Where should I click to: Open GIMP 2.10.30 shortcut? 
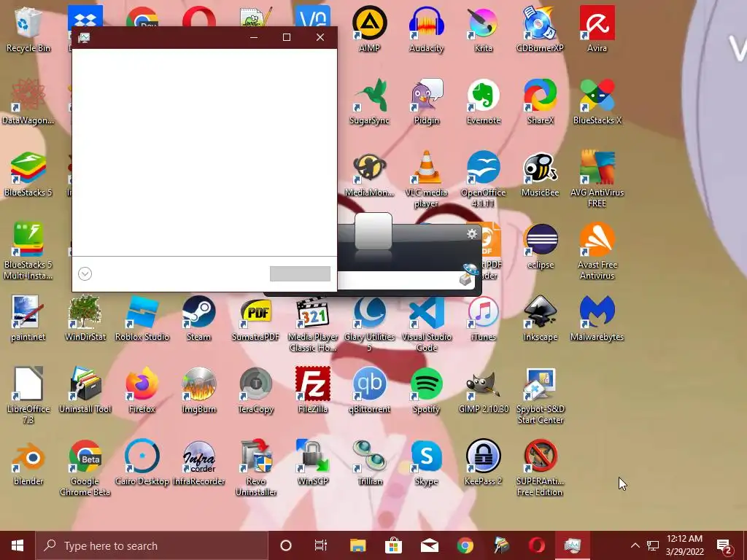click(483, 391)
